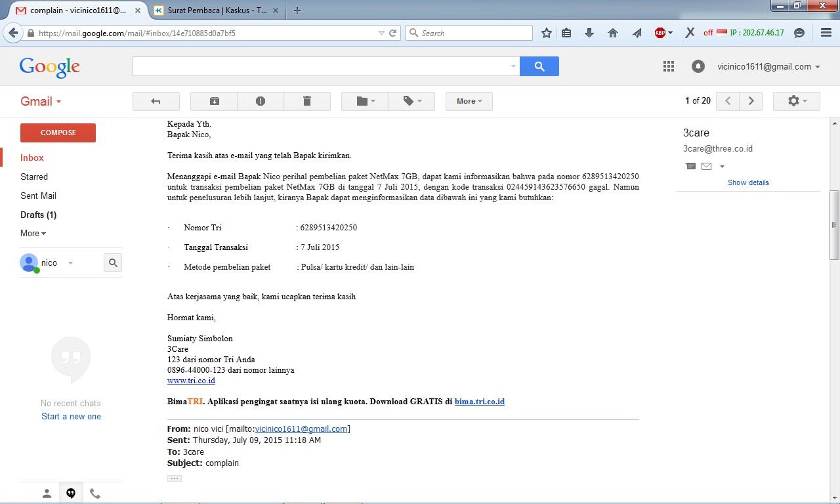Image resolution: width=840 pixels, height=504 pixels.
Task: Open www.tri.co.id link in email
Action: coord(191,381)
